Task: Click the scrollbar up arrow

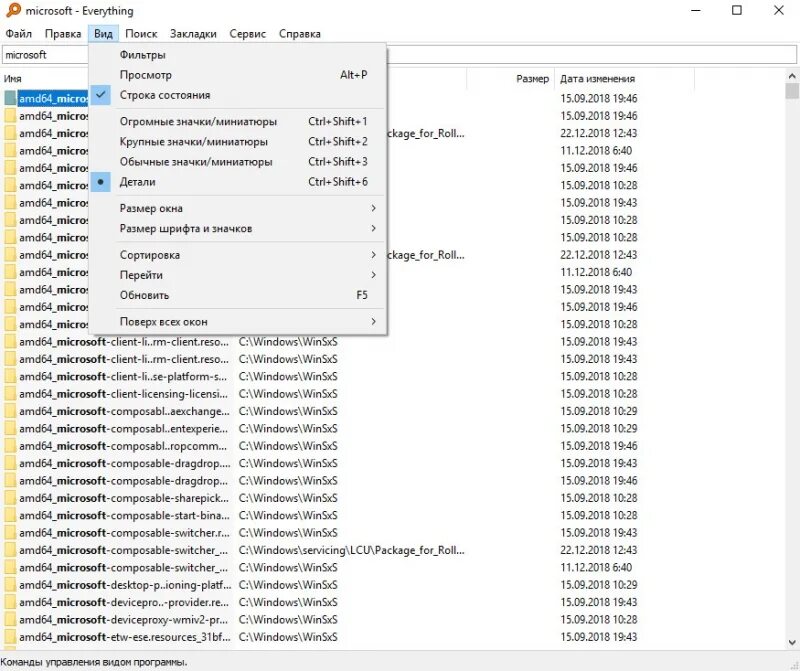Action: [792, 76]
